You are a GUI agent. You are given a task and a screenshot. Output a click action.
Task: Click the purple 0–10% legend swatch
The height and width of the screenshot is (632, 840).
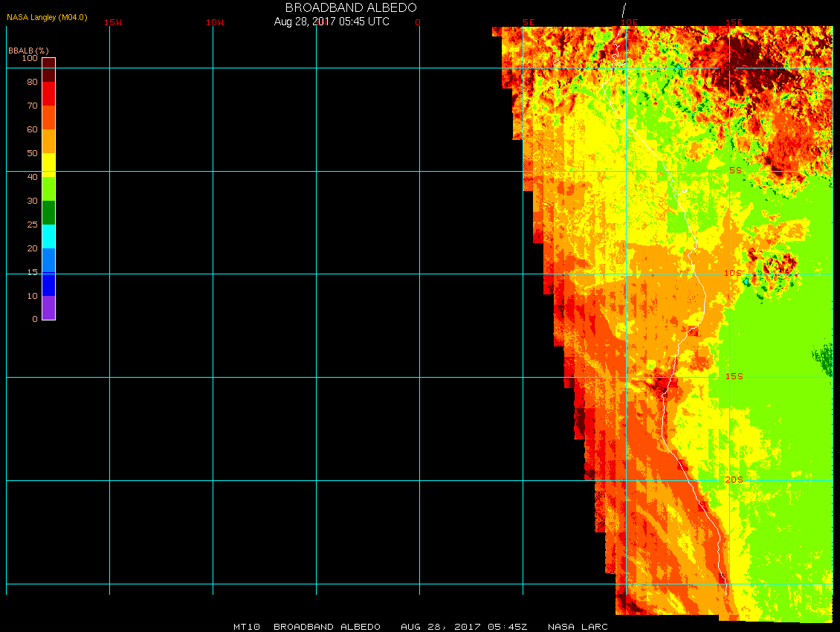48,308
